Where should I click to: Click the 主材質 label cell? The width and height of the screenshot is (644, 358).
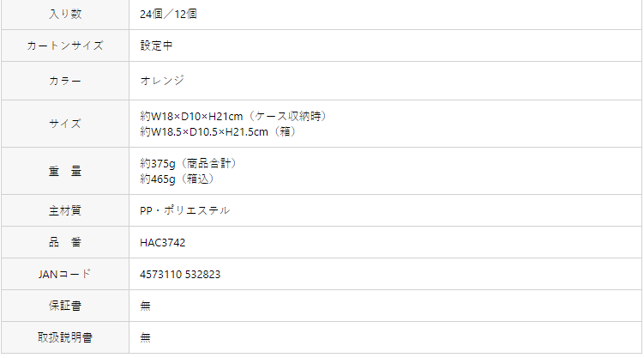tap(65, 210)
